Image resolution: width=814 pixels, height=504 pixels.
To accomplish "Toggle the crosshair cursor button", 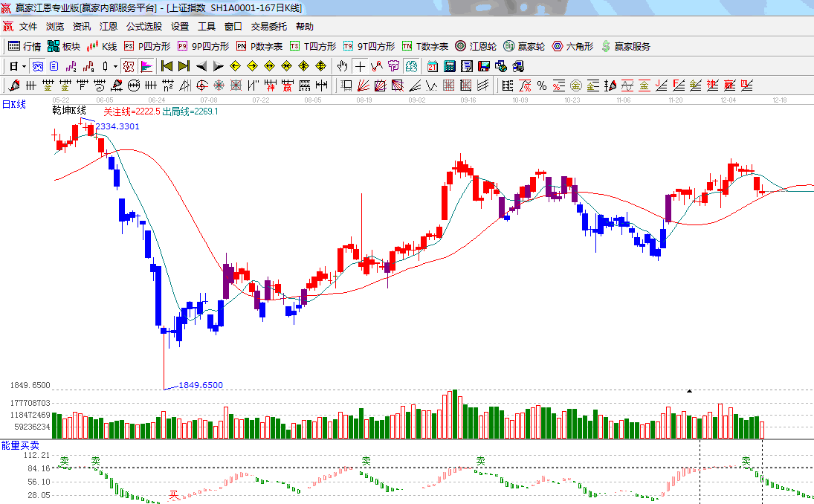I will click(360, 66).
